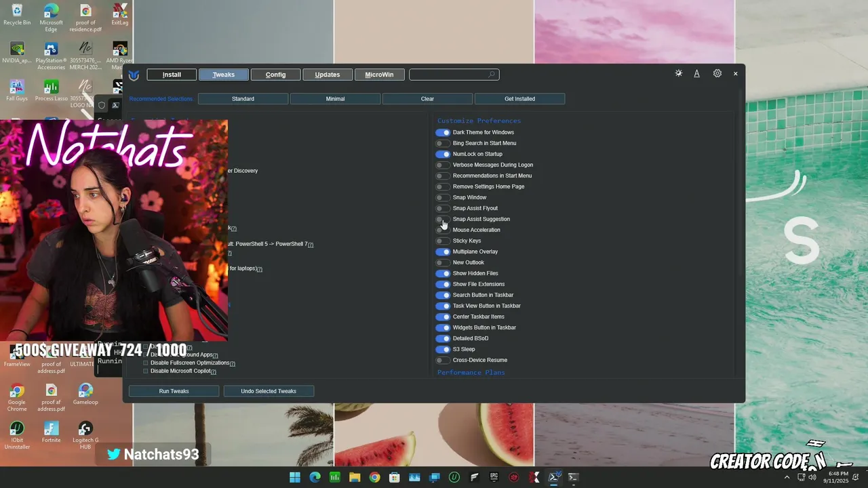Open the Config tab

pyautogui.click(x=275, y=75)
